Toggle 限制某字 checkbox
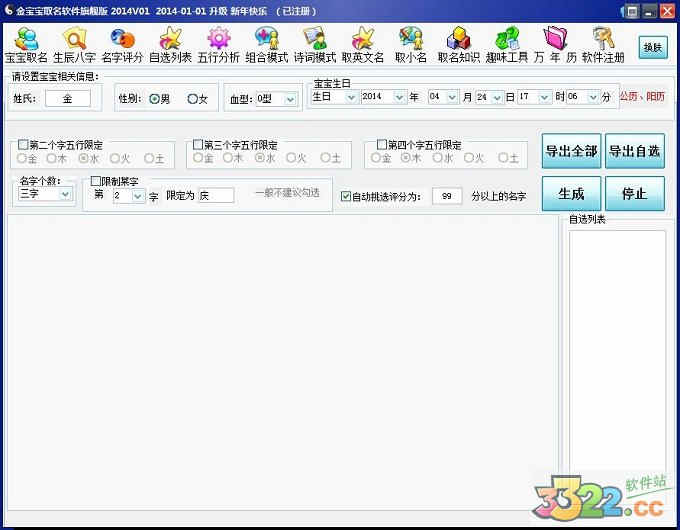680x530 pixels. [96, 181]
